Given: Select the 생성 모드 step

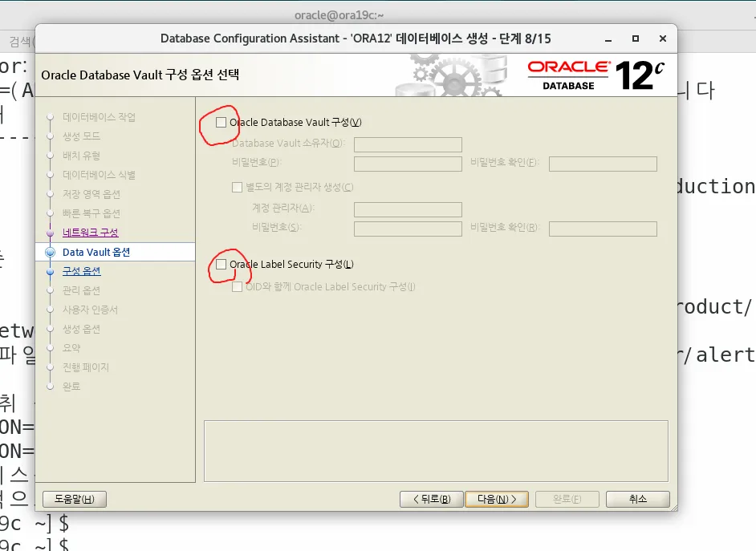Looking at the screenshot, I should click(82, 136).
